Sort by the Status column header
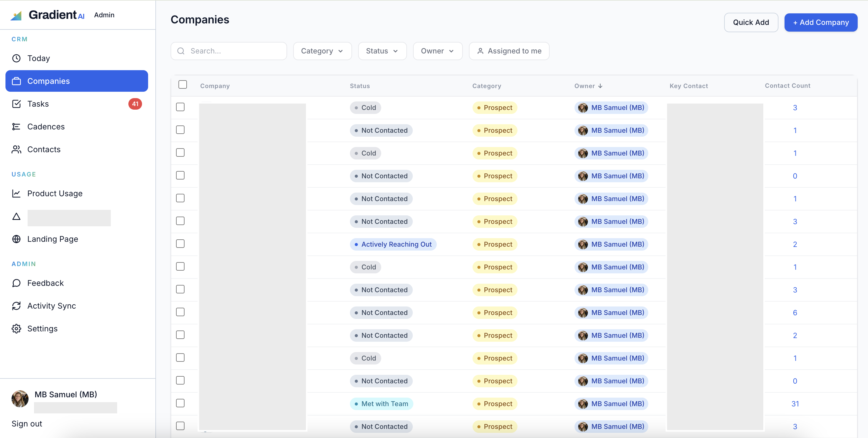The image size is (868, 438). [360, 86]
